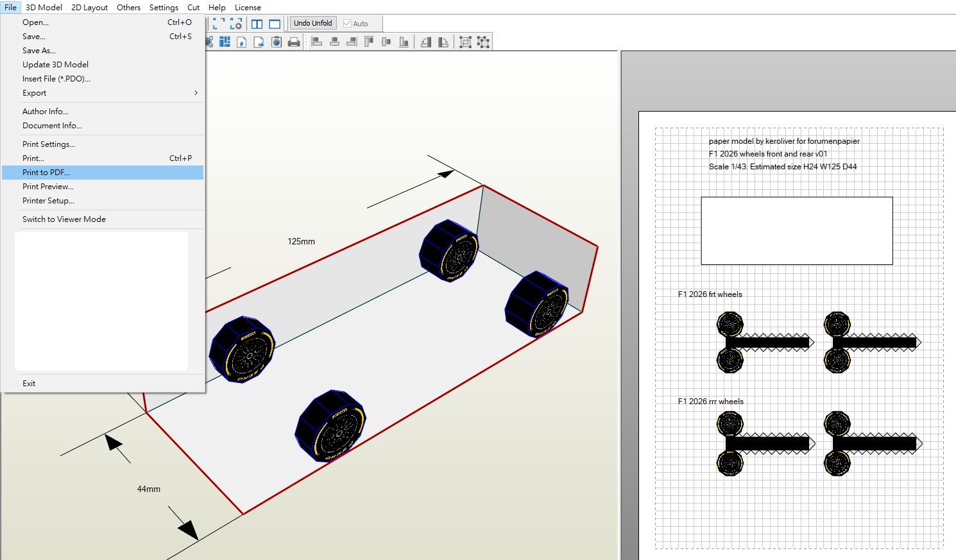Click the printer icon in the toolbar

294,42
